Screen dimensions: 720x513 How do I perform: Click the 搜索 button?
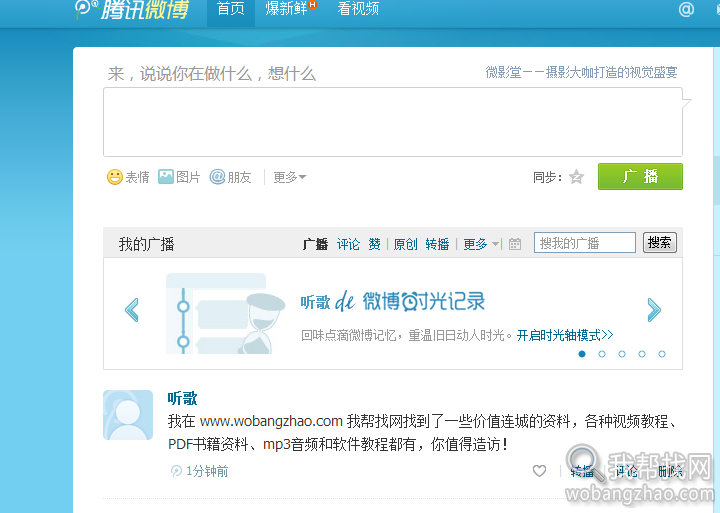(659, 242)
